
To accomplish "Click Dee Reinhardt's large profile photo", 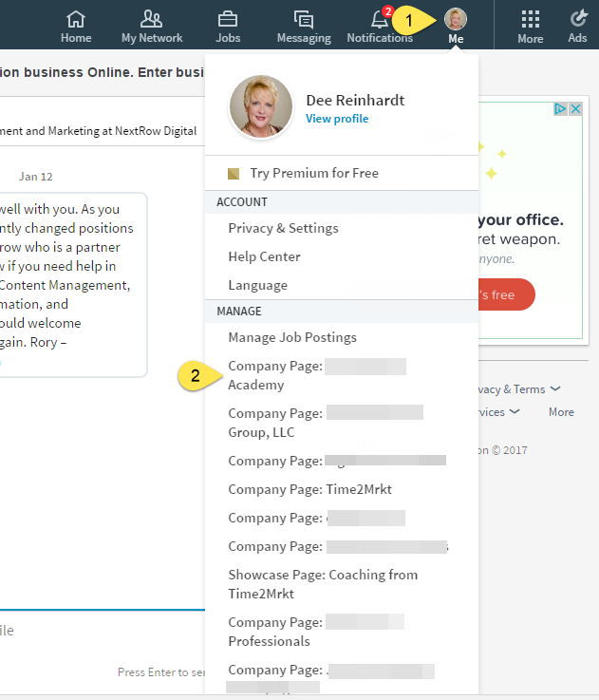I will [x=261, y=106].
